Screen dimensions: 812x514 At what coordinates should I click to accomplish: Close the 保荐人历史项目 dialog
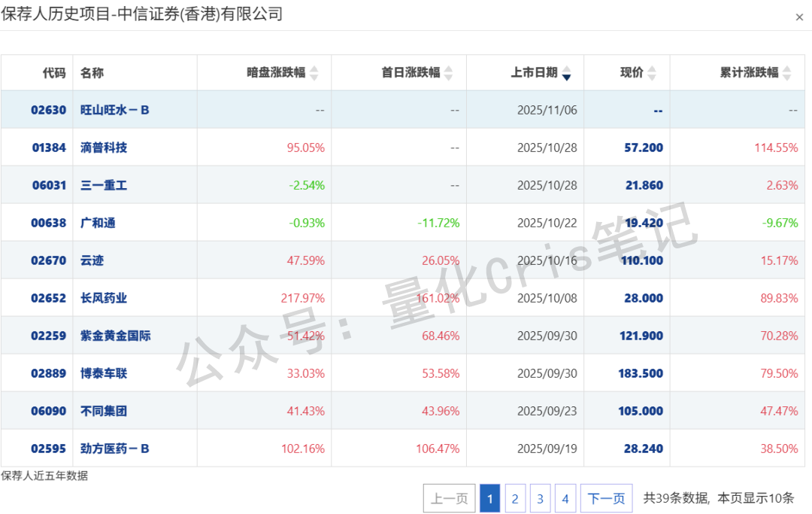pyautogui.click(x=799, y=17)
